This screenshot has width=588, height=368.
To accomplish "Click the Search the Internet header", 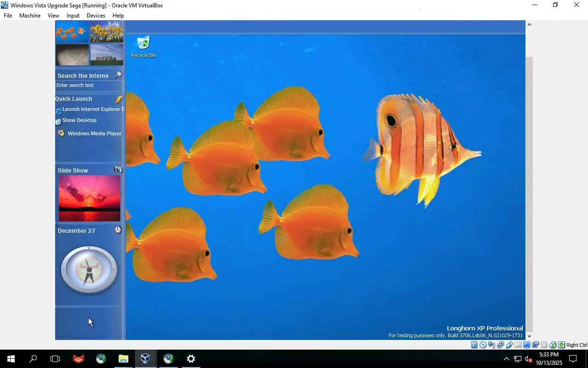I will pyautogui.click(x=83, y=76).
